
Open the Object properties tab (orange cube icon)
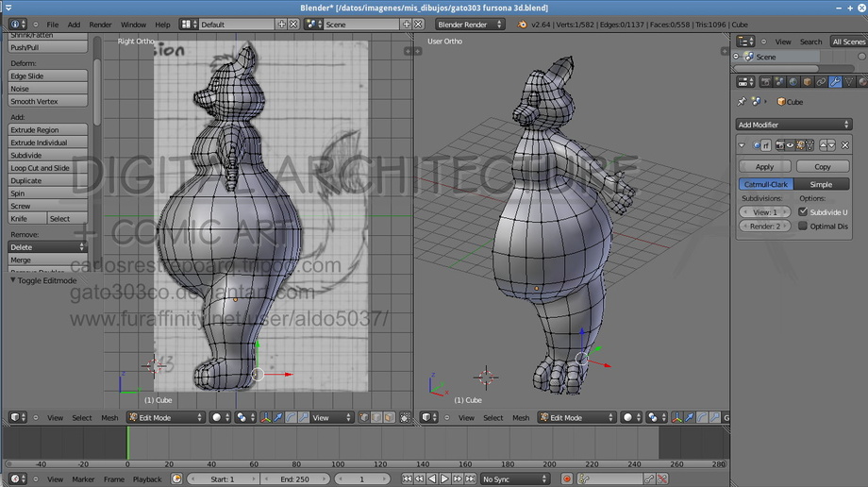[807, 82]
